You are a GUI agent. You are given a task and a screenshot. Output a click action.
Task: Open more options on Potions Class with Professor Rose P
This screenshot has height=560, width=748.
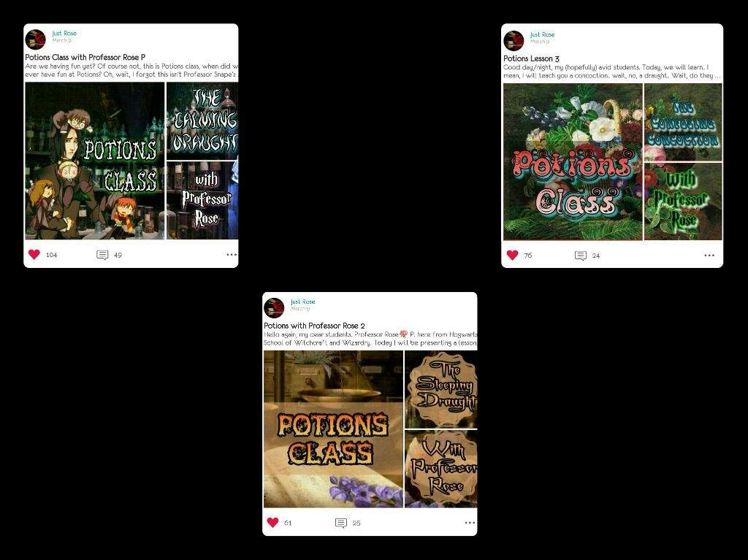pos(232,255)
